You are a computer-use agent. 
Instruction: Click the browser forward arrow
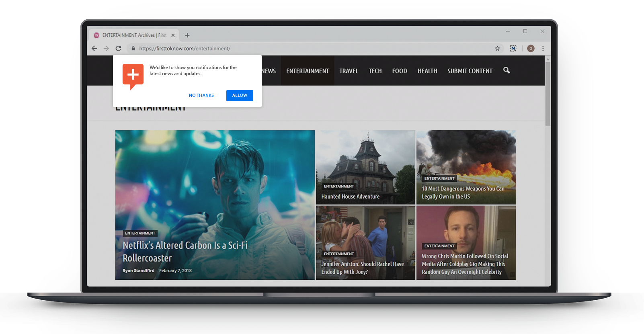click(x=106, y=48)
